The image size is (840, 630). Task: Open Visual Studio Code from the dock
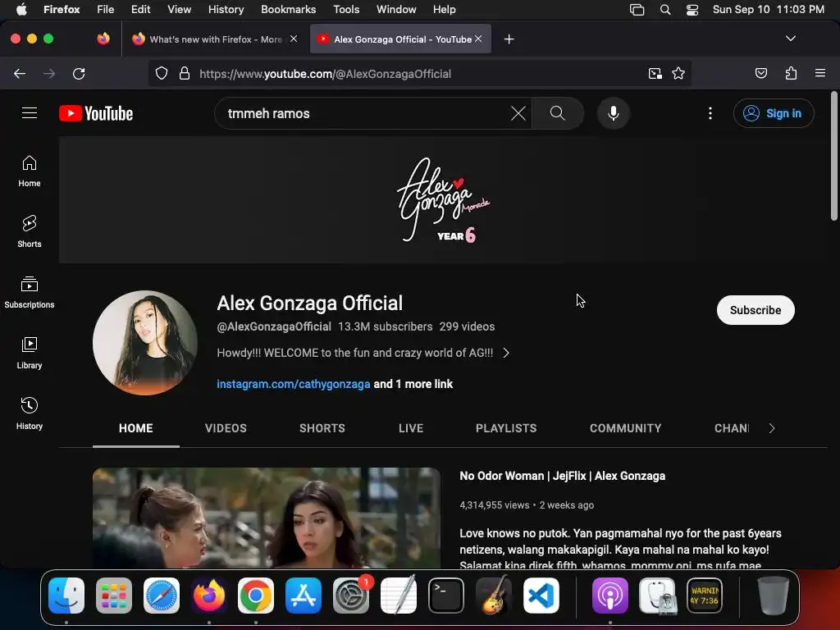541,596
